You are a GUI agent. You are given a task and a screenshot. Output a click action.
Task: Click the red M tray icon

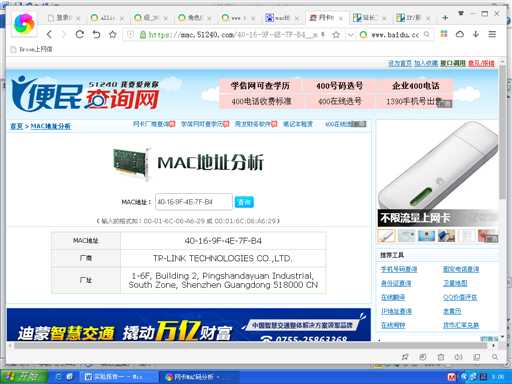coord(452,377)
